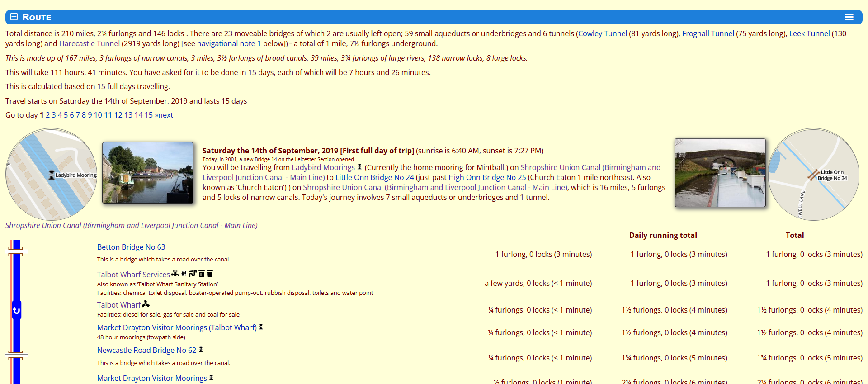Open the Harecastle Tunnel link
Image resolution: width=868 pixels, height=384 pixels.
click(x=89, y=43)
